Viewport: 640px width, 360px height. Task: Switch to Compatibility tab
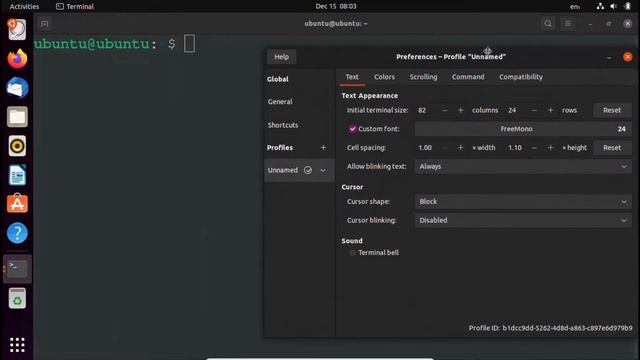click(521, 77)
